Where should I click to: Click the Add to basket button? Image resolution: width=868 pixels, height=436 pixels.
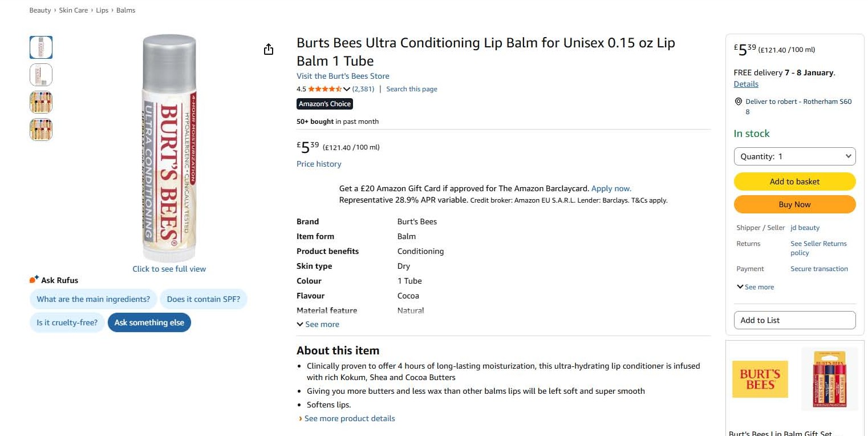click(x=794, y=181)
